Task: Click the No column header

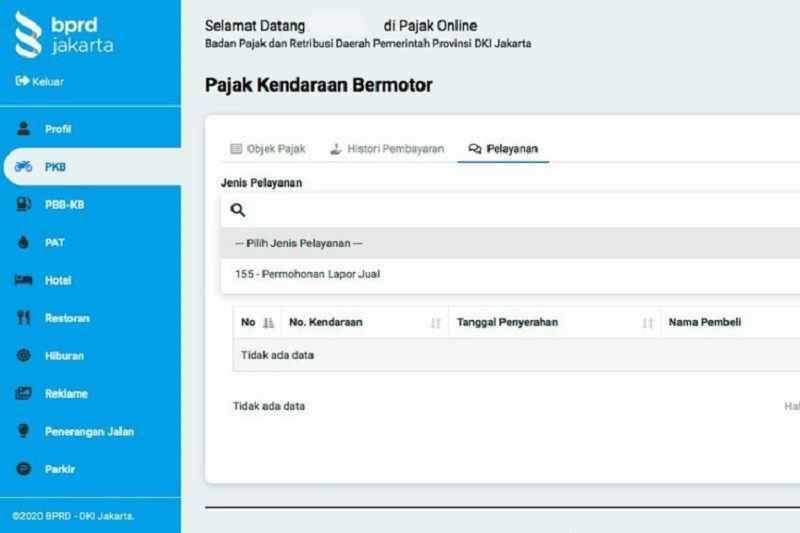Action: click(257, 322)
